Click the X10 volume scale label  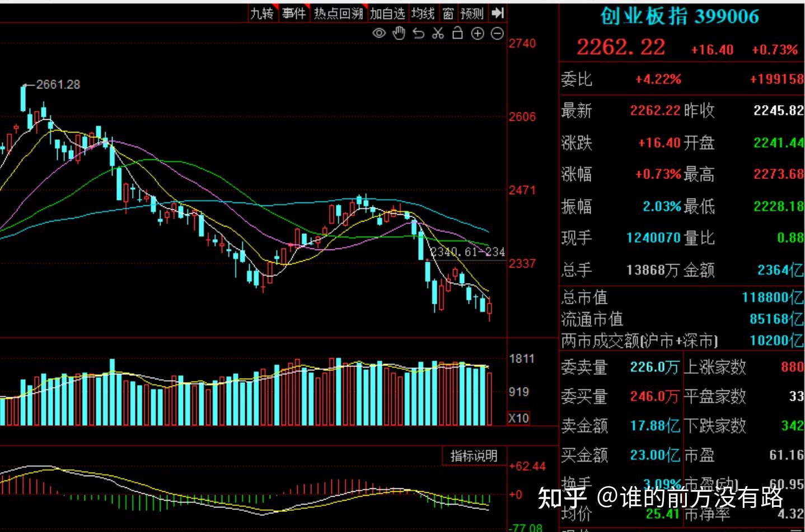[518, 417]
